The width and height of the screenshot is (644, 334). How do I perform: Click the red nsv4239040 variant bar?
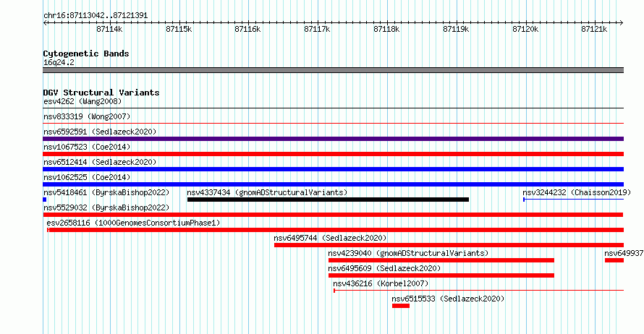point(441,260)
